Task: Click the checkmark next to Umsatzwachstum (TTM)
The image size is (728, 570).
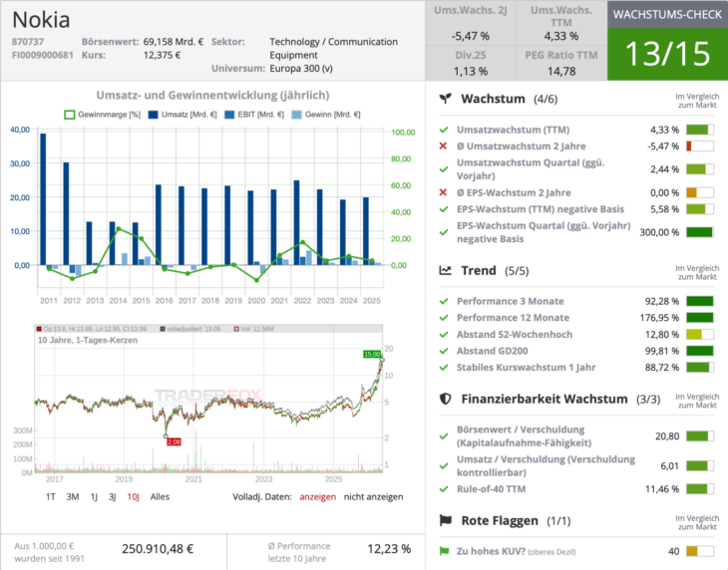Action: 444,130
